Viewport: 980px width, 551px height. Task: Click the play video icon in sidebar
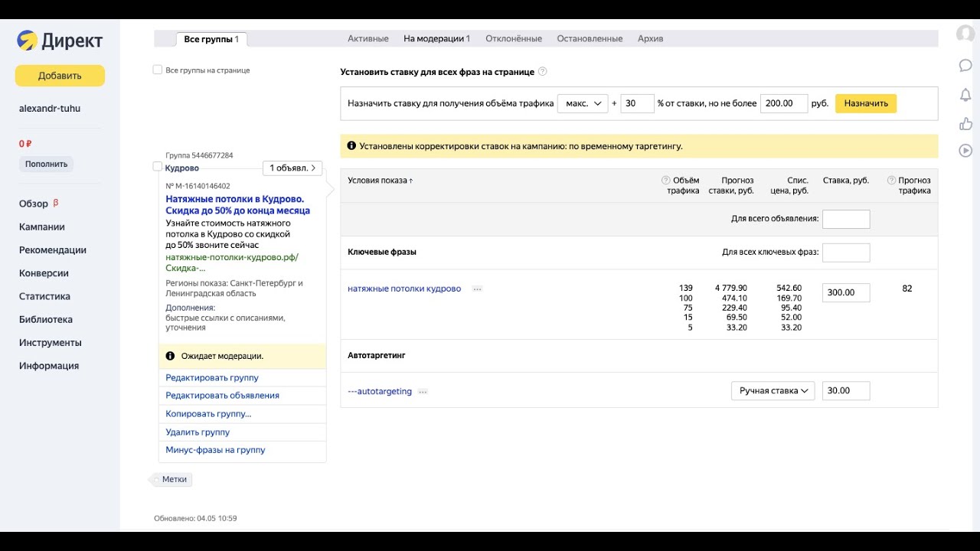coord(965,151)
